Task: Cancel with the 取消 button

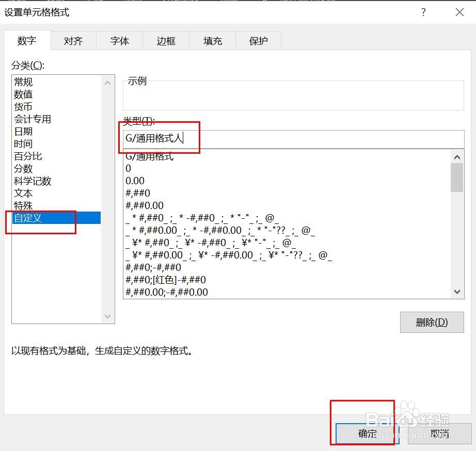Action: [439, 433]
